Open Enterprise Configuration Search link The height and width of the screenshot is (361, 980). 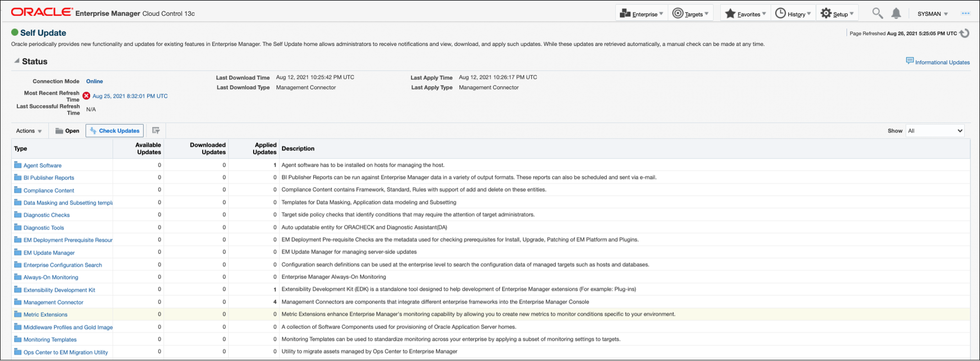coord(63,265)
